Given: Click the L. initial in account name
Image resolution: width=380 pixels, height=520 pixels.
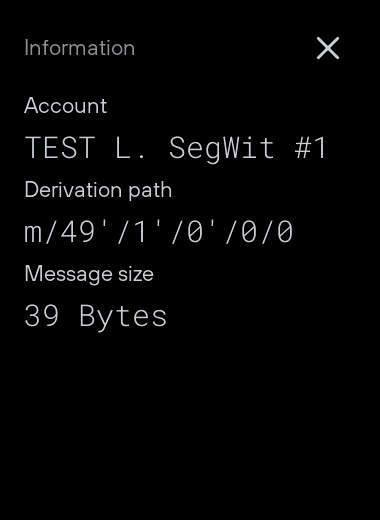Looking at the screenshot, I should click(130, 148).
